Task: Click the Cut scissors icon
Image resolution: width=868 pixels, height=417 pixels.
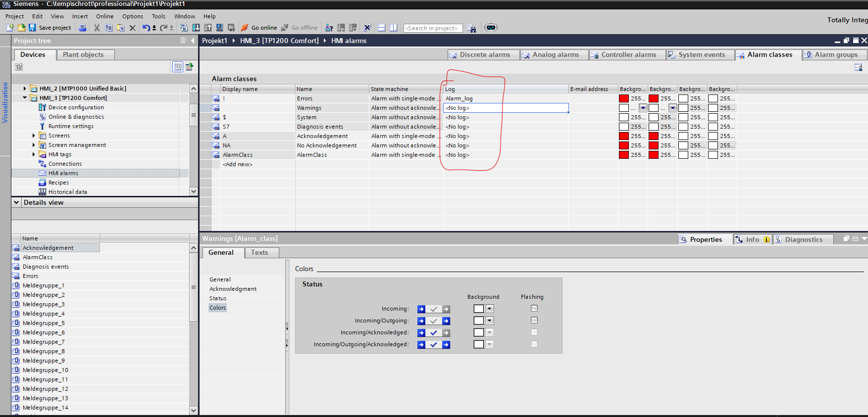Action: coord(97,28)
